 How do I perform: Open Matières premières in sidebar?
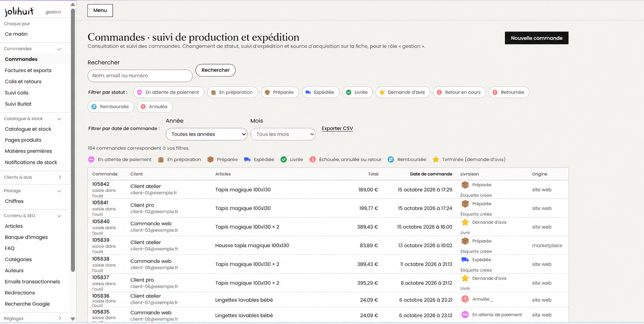[28, 151]
